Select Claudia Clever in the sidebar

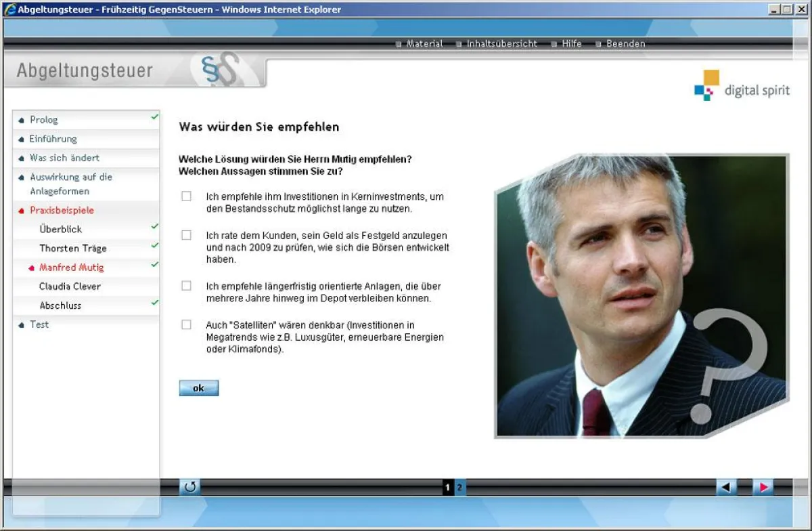pyautogui.click(x=70, y=286)
